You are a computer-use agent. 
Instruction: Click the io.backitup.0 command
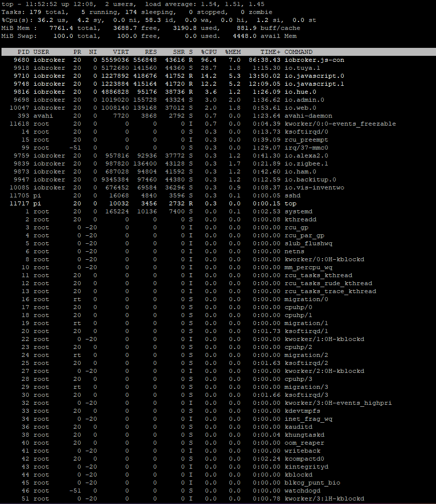tap(310, 180)
